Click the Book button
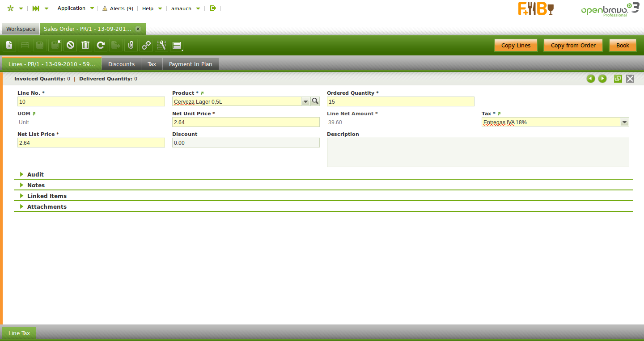644x341 pixels. pos(623,45)
